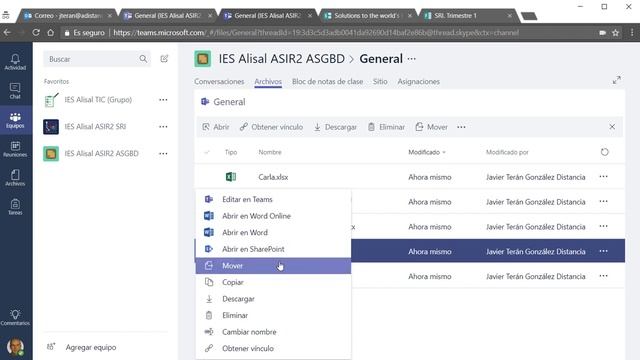Click Eliminar in the file toolbar
This screenshot has width=640, height=360.
tap(386, 127)
